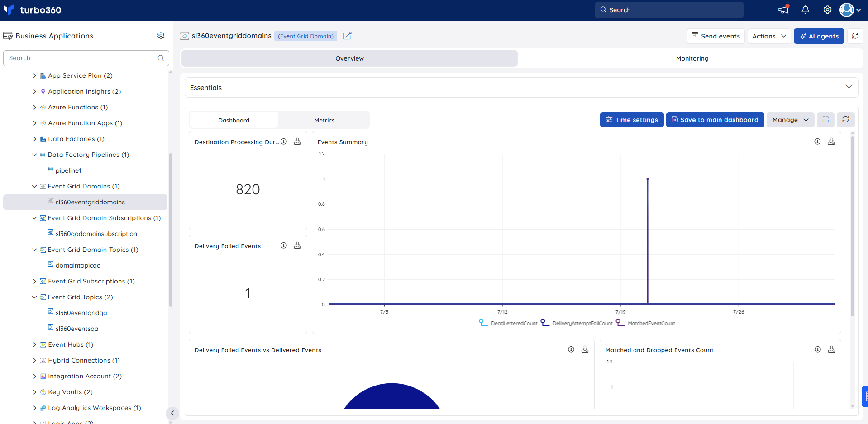Collapse Event Grid Domains node
This screenshot has width=868, height=424.
[x=34, y=186]
